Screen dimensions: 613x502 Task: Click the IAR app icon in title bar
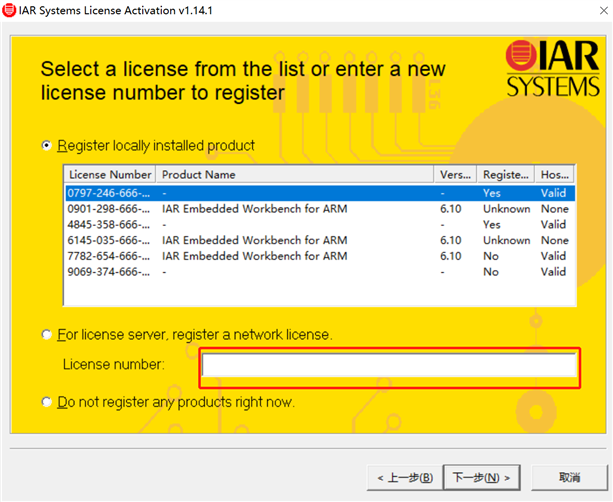(x=9, y=10)
